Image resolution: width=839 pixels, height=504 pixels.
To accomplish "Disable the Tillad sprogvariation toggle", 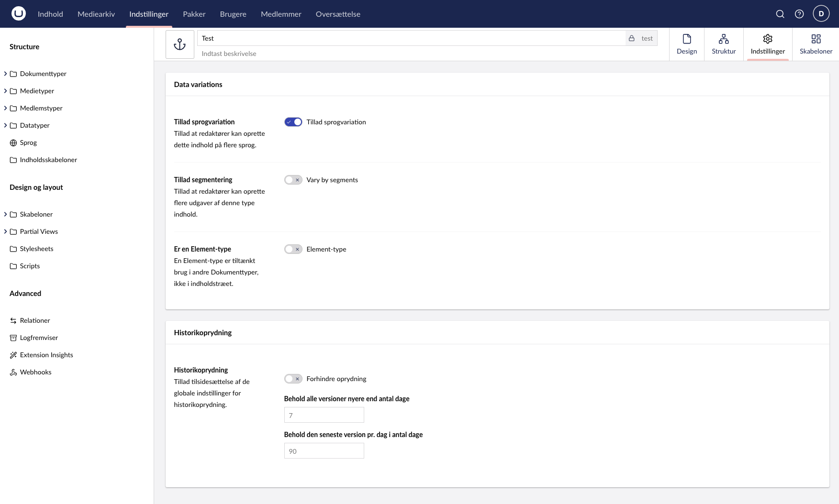I will (293, 121).
